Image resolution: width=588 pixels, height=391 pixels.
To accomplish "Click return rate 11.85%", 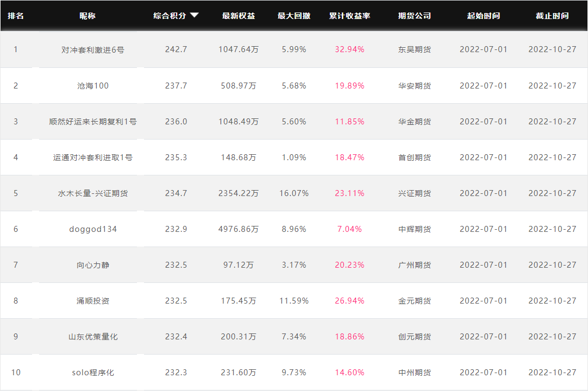I will [349, 122].
